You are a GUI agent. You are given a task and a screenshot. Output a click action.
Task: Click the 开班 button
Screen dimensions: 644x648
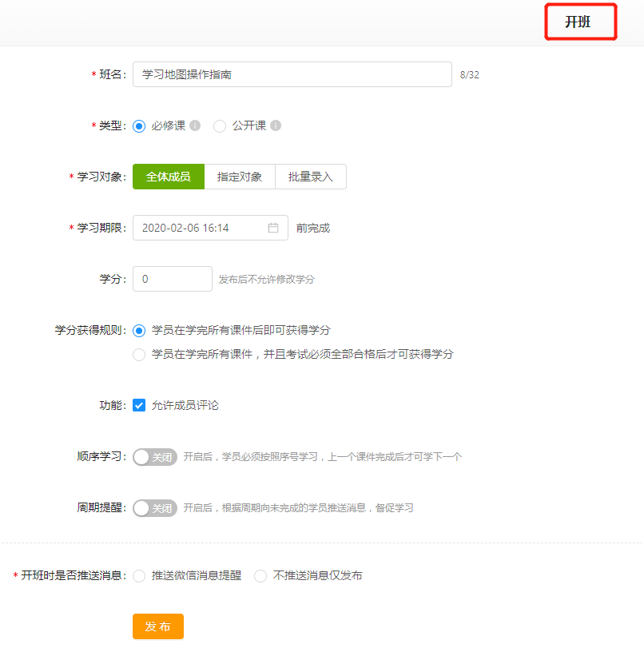pyautogui.click(x=580, y=22)
